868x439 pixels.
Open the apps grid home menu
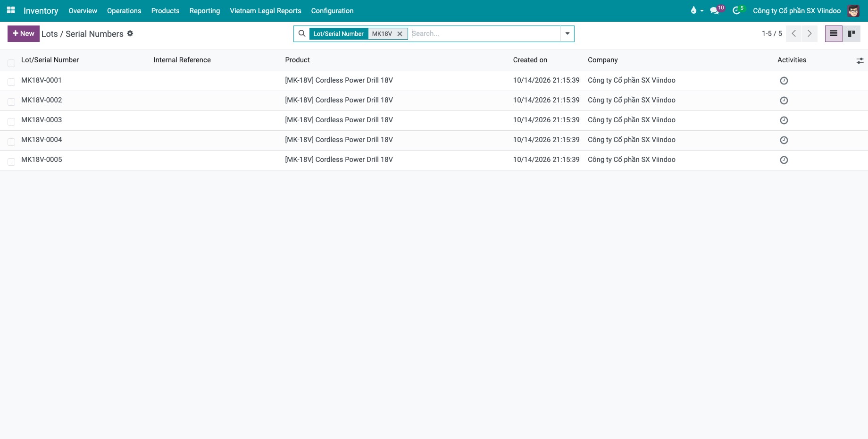[11, 10]
